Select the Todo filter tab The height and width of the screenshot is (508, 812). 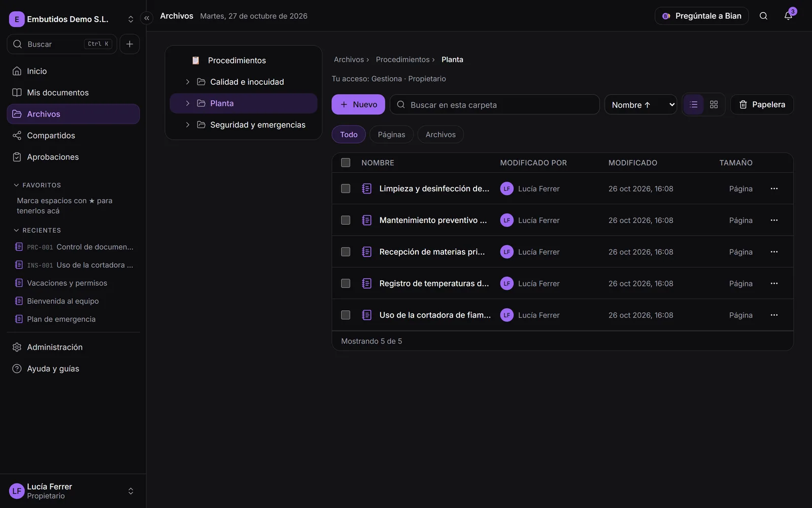tap(349, 135)
